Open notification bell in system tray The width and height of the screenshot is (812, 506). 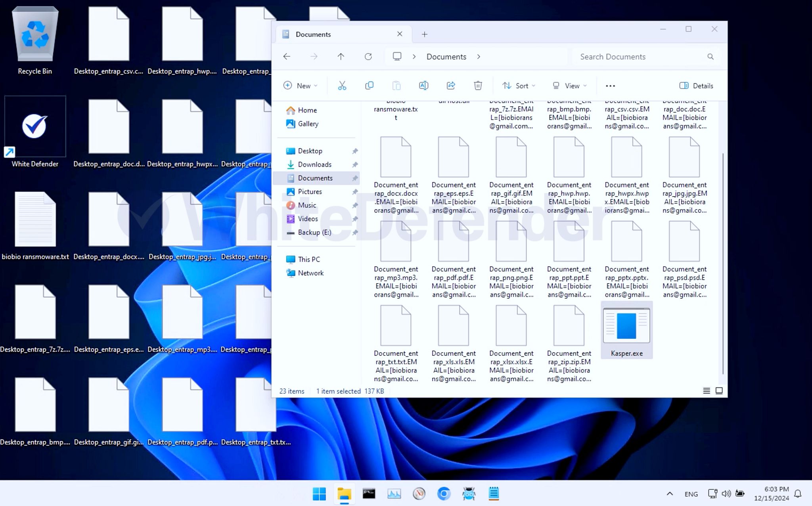(798, 494)
